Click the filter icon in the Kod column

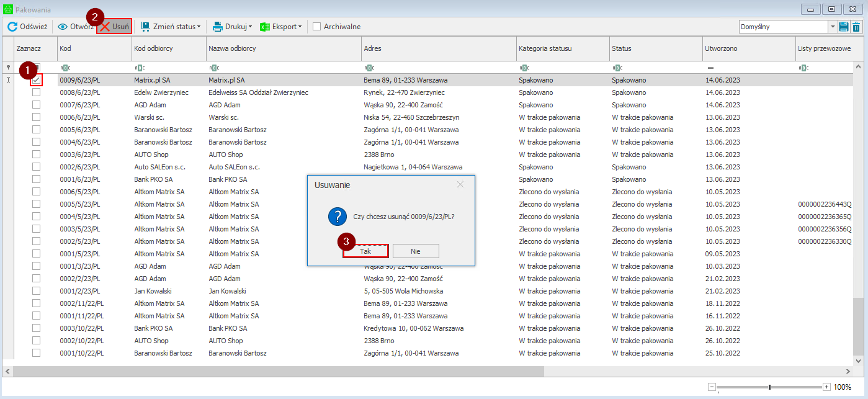[65, 68]
